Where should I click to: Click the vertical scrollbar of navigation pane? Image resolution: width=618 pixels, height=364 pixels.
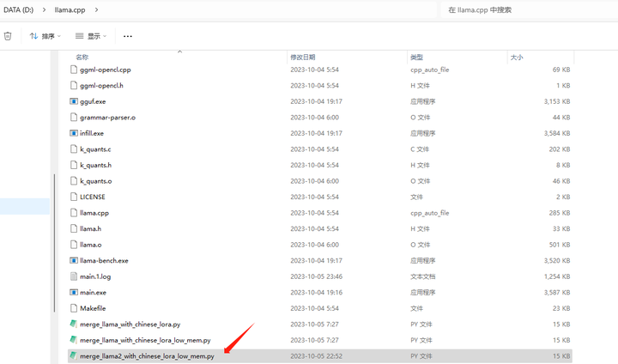tap(54, 243)
